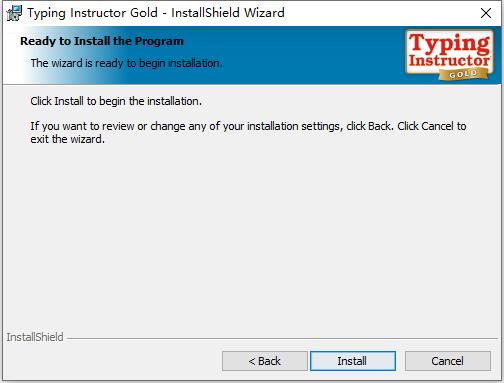Screen dimensions: 504x383
Task: Click the wizard is ready subtitle text
Action: (x=127, y=63)
